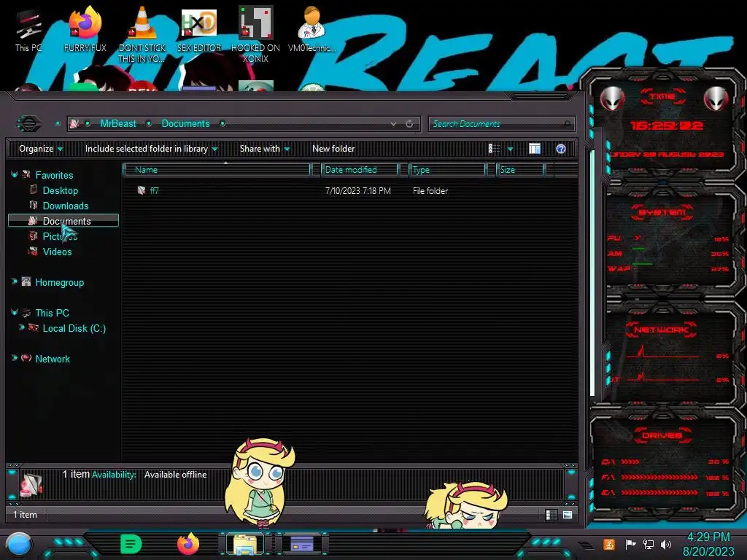This screenshot has width=747, height=560.
Task: Click the left alien head in TIME widget
Action: click(x=613, y=98)
